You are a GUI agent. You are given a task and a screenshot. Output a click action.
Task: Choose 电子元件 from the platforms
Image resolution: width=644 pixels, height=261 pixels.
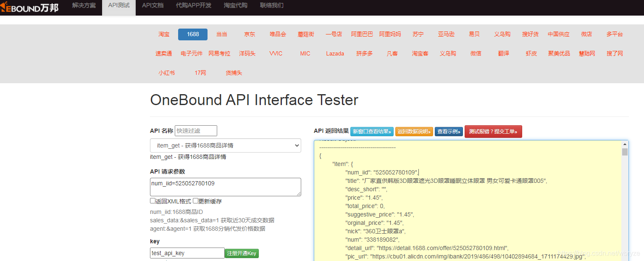pos(192,54)
